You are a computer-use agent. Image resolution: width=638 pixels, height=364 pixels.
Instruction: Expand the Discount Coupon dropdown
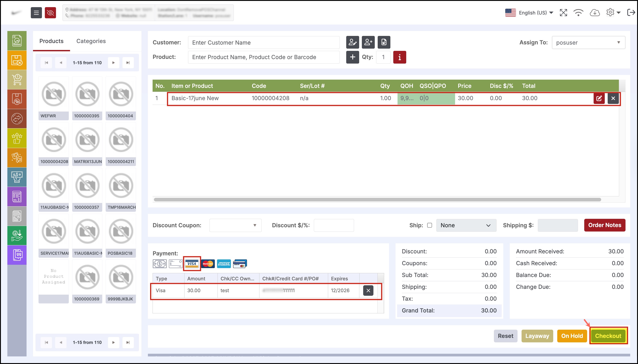(235, 225)
